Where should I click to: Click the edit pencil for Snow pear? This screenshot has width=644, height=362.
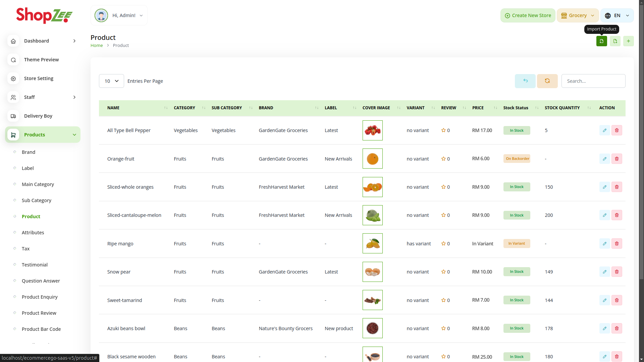click(604, 272)
